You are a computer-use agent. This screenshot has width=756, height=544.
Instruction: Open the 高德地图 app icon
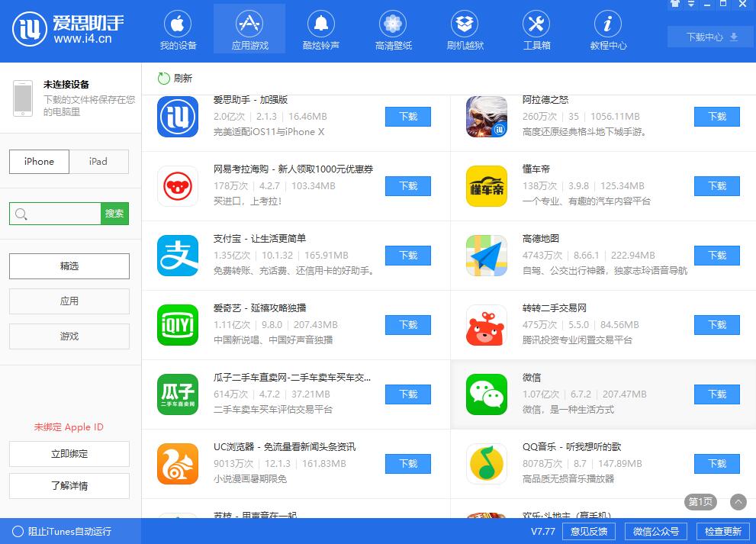tap(487, 256)
